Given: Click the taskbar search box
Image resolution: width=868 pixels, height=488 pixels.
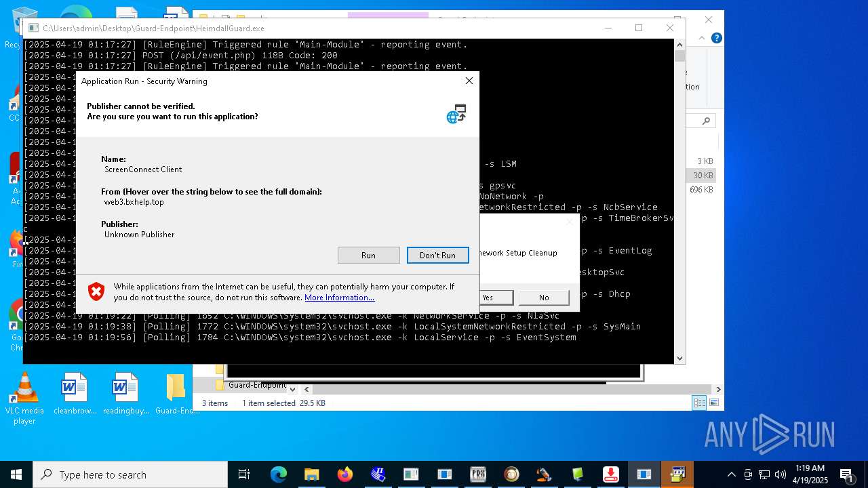Looking at the screenshot, I should point(130,474).
